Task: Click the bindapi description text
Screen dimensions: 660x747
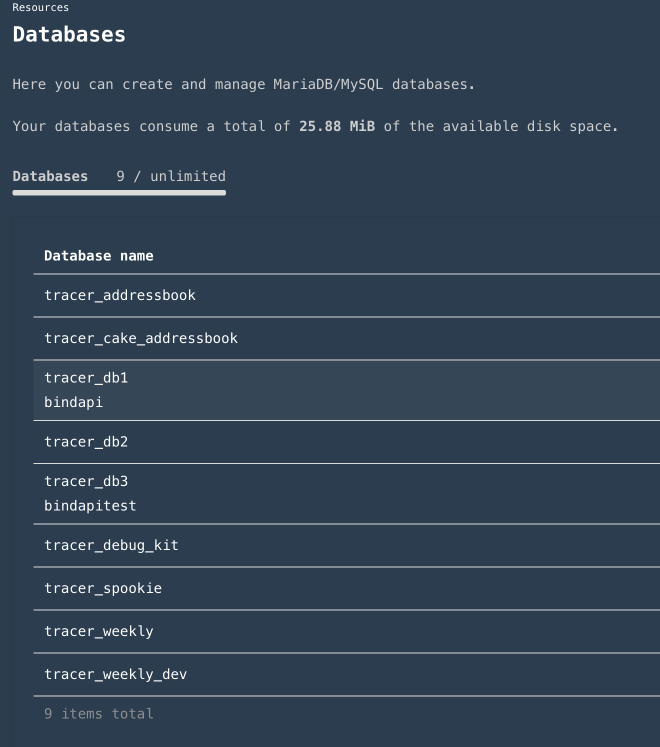Action: coord(74,402)
